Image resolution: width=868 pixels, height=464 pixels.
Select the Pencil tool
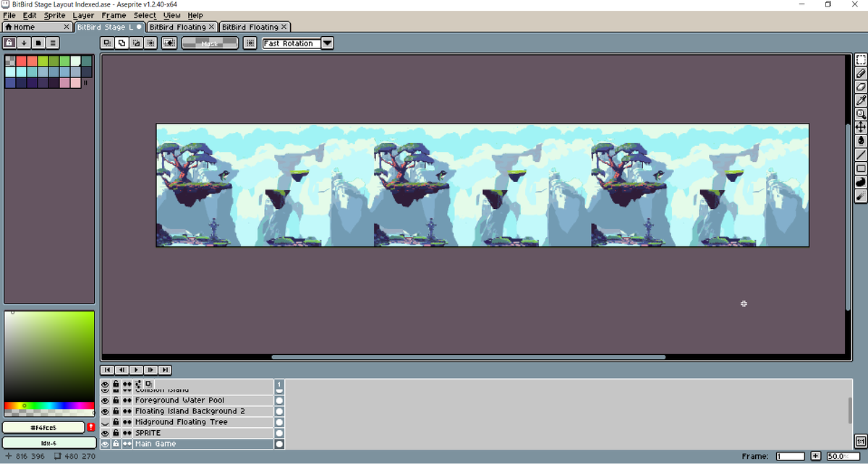point(861,73)
